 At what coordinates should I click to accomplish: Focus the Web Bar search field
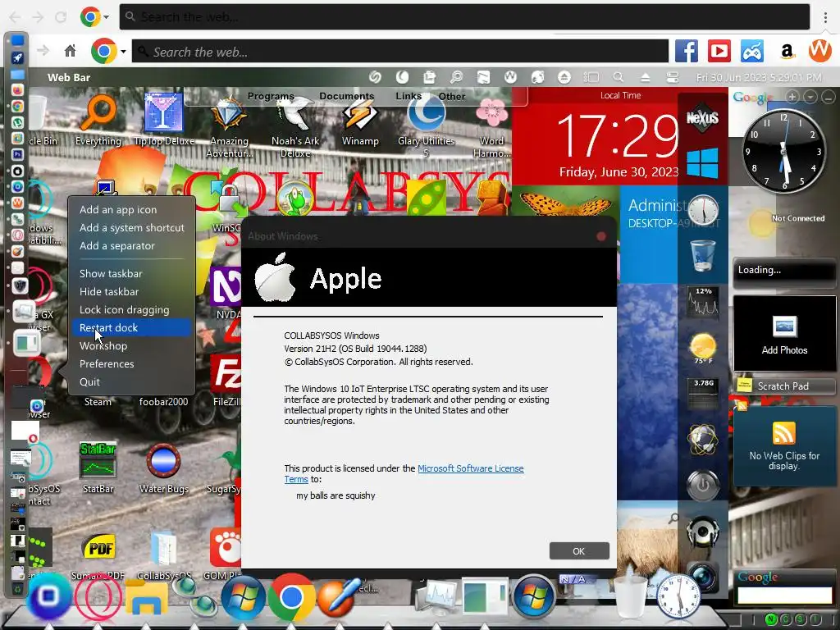pos(400,52)
